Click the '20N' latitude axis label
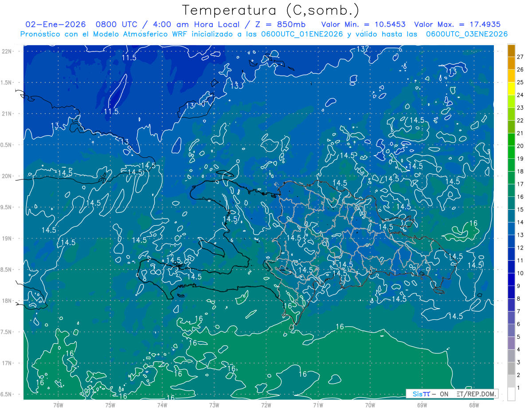 [7, 176]
